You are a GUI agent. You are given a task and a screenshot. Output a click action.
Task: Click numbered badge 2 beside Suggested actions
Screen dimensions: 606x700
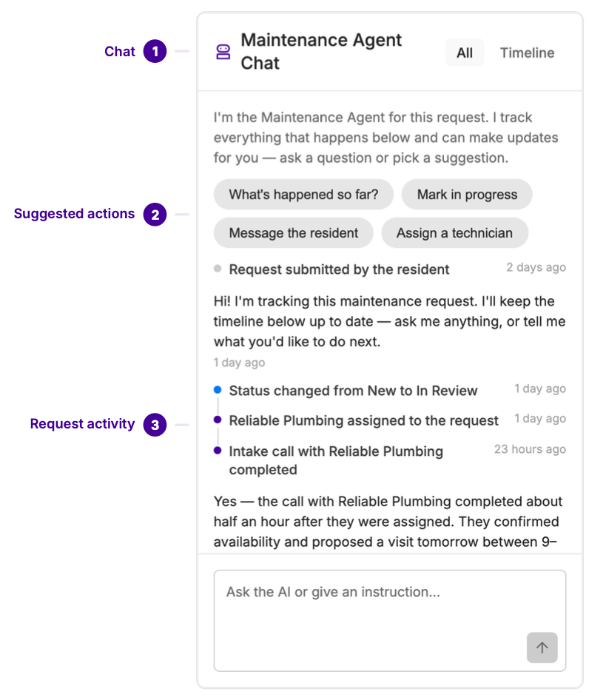pos(155,215)
